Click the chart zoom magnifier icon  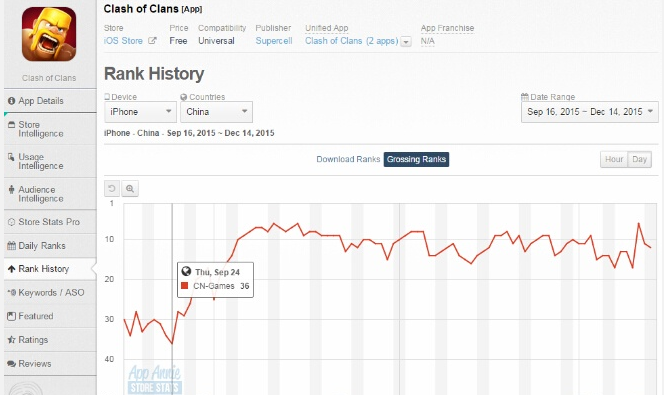[130, 189]
